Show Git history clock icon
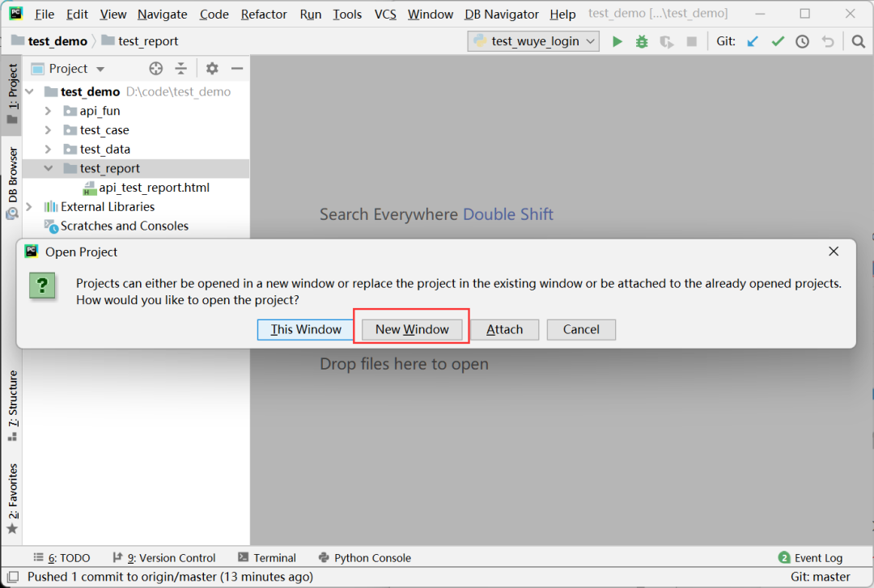The height and width of the screenshot is (588, 874). pyautogui.click(x=802, y=42)
